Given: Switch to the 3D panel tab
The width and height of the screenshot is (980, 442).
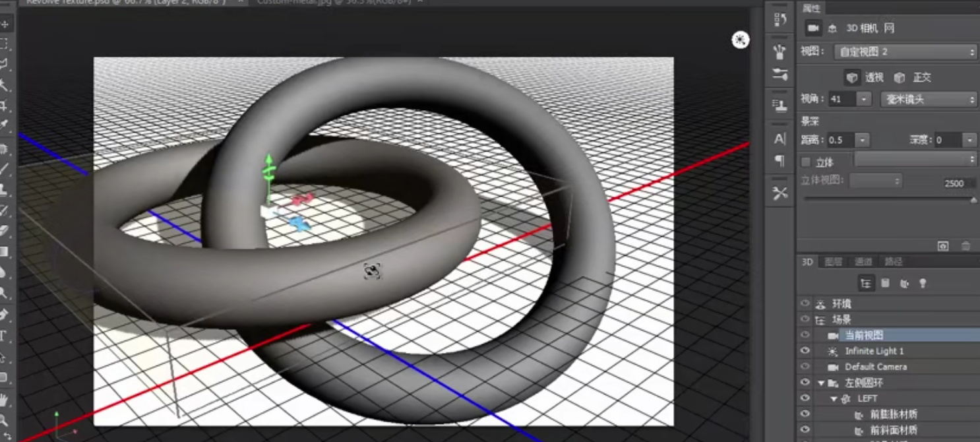Looking at the screenshot, I should pos(807,262).
